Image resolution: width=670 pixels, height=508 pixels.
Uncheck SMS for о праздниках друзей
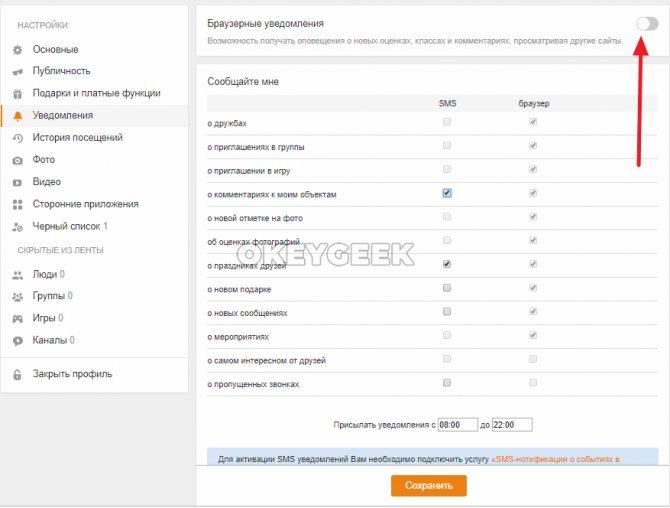point(447,264)
